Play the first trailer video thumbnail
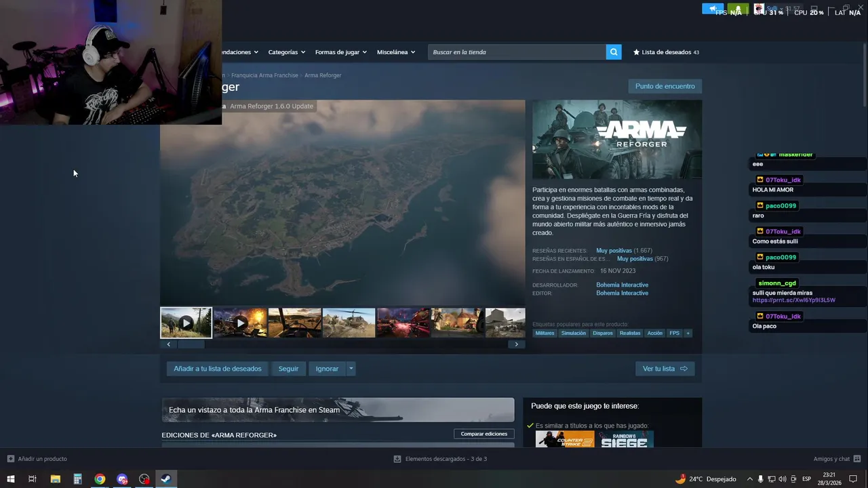The width and height of the screenshot is (868, 488). (x=186, y=323)
